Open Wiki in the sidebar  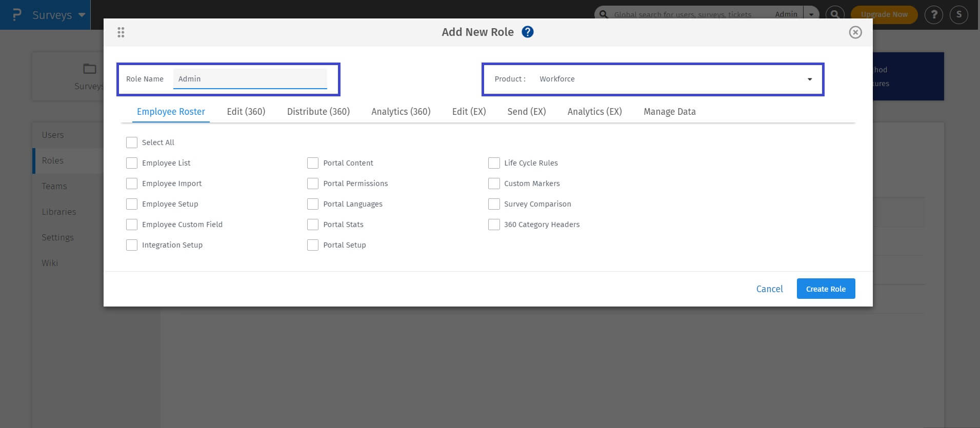[x=50, y=263]
